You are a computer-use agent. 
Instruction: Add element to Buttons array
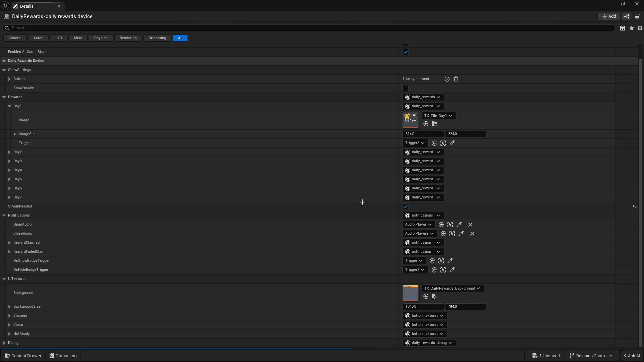447,79
